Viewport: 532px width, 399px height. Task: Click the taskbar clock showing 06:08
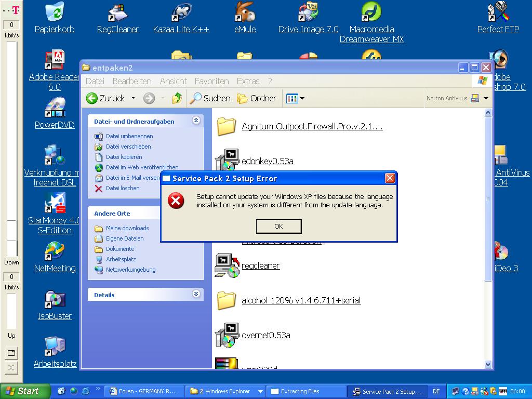pyautogui.click(x=518, y=392)
